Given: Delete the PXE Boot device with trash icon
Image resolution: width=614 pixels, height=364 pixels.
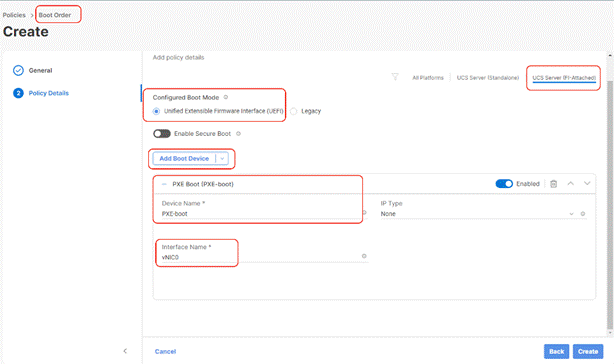Looking at the screenshot, I should pos(553,184).
